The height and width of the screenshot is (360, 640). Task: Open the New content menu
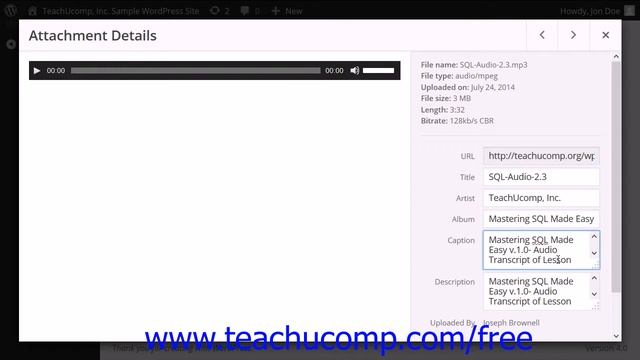287,11
